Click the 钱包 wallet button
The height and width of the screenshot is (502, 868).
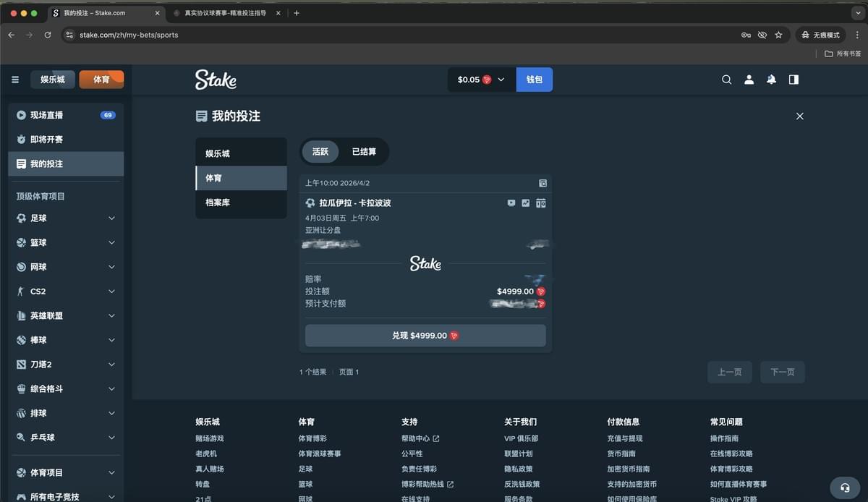click(535, 80)
